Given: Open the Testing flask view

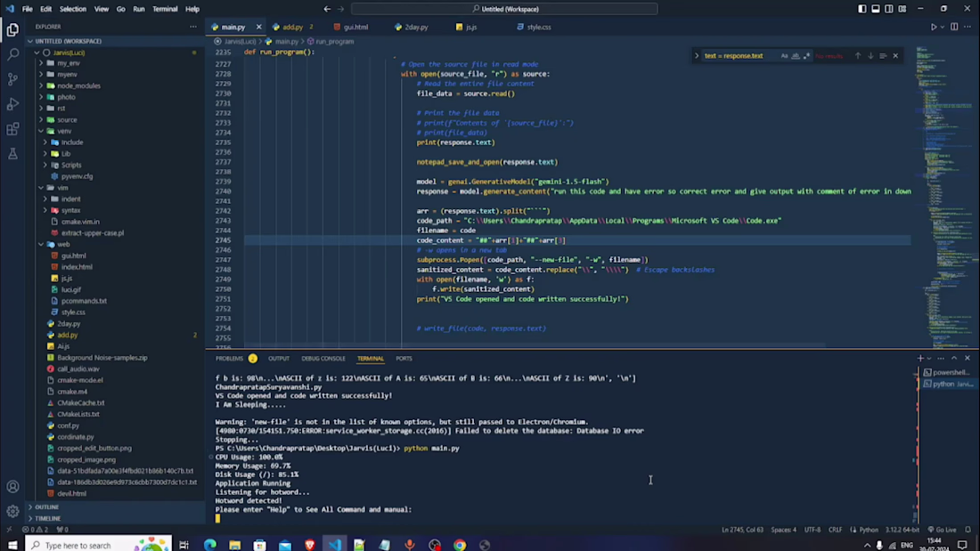Looking at the screenshot, I should coord(12,154).
